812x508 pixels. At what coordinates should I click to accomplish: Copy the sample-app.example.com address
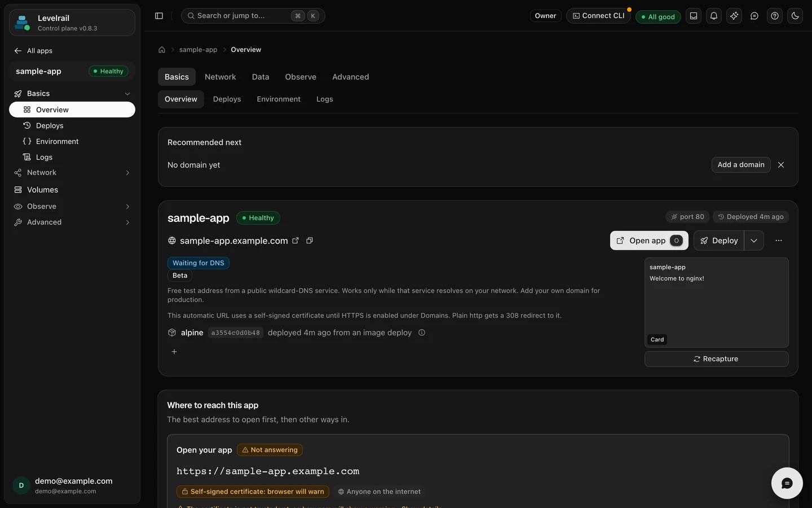pos(310,240)
